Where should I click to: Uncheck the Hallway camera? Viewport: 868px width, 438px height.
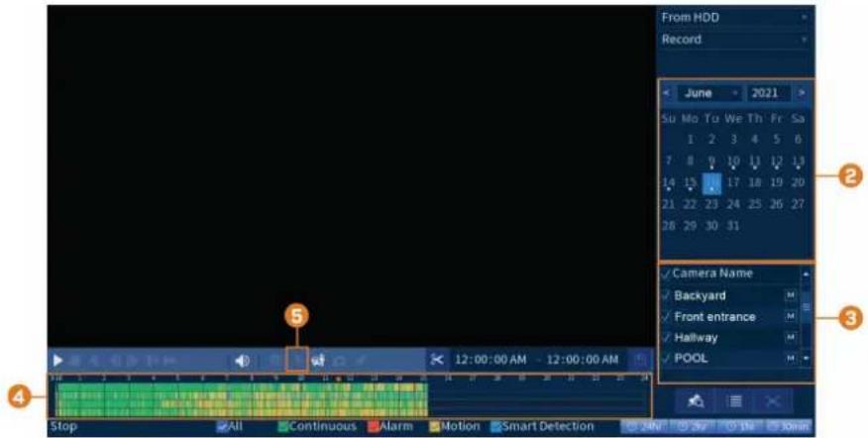pyautogui.click(x=666, y=338)
